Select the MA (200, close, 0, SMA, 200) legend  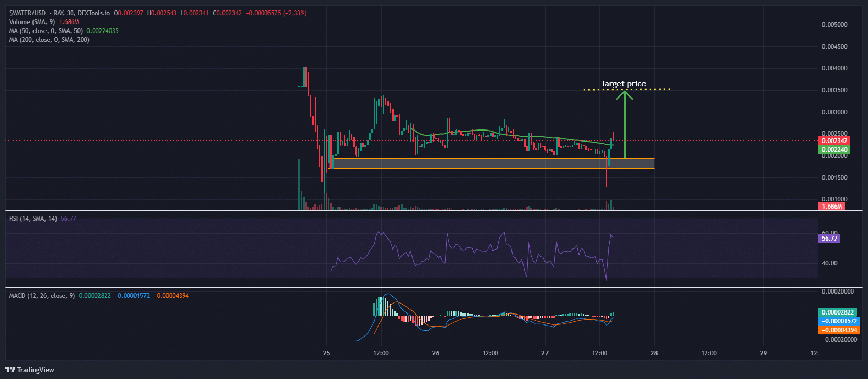pyautogui.click(x=49, y=40)
